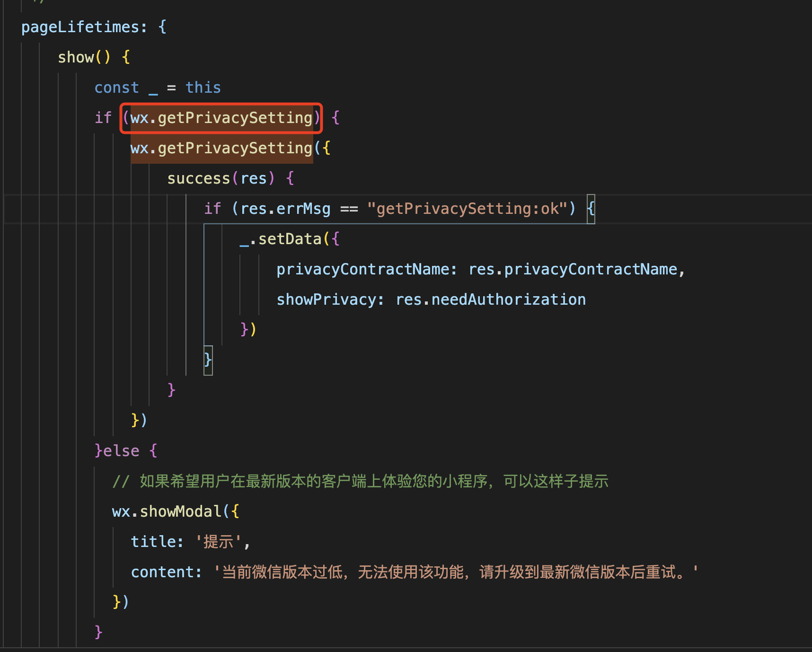Click the showPrivacy key
812x652 pixels.
pos(326,300)
